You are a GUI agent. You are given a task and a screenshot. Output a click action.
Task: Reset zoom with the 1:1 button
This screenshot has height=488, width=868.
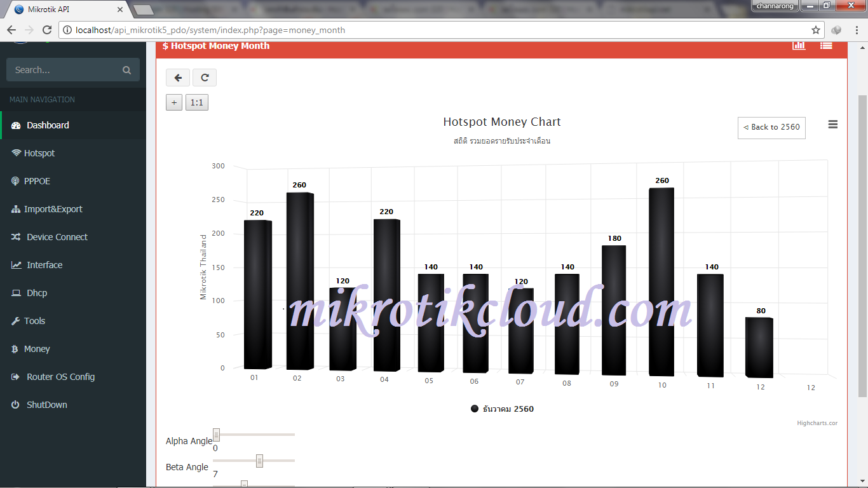(197, 102)
